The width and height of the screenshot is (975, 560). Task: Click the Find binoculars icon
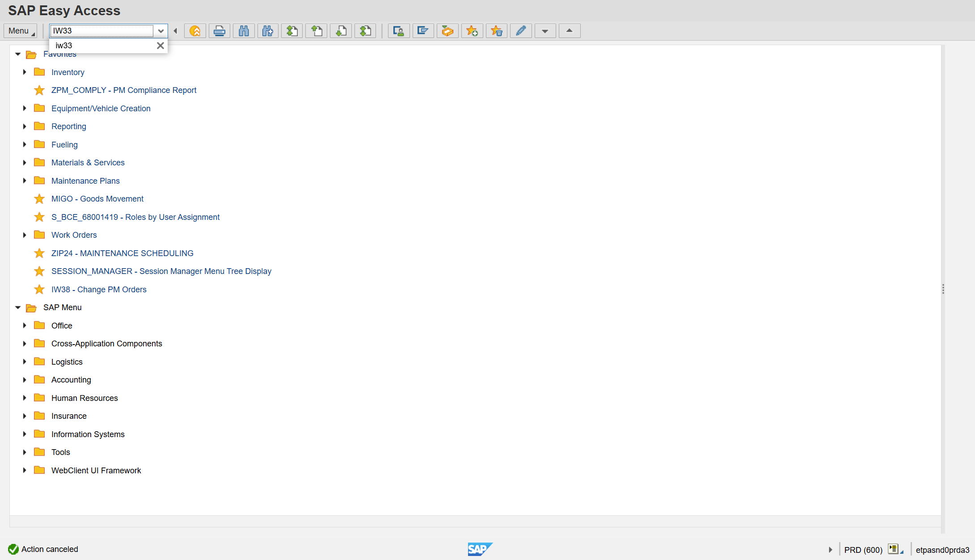coord(244,31)
